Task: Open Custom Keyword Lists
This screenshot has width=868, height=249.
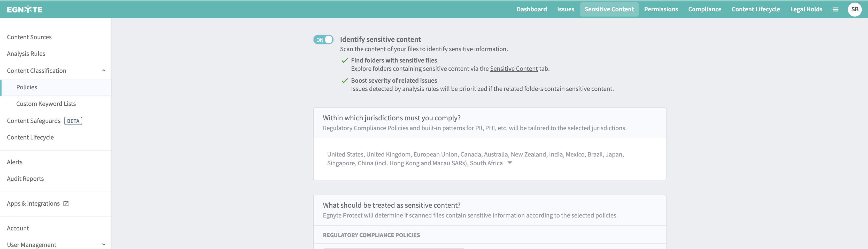Action: [x=46, y=104]
